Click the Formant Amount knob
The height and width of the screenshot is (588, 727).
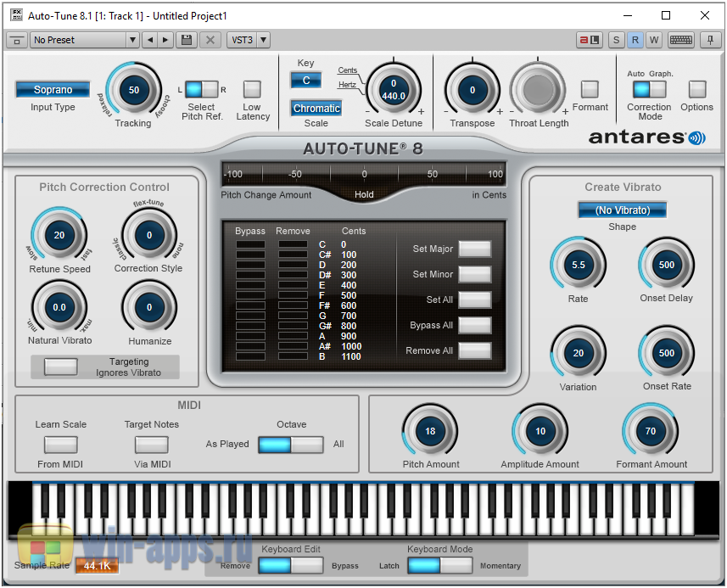(651, 431)
